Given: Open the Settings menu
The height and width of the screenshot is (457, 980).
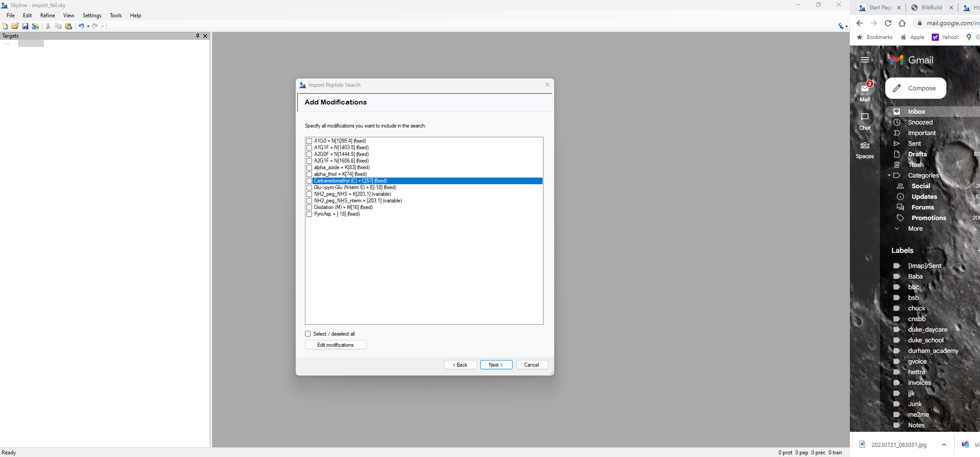Looking at the screenshot, I should click(92, 15).
